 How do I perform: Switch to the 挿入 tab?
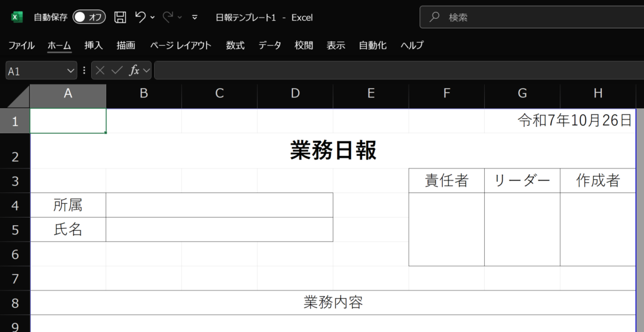[94, 45]
